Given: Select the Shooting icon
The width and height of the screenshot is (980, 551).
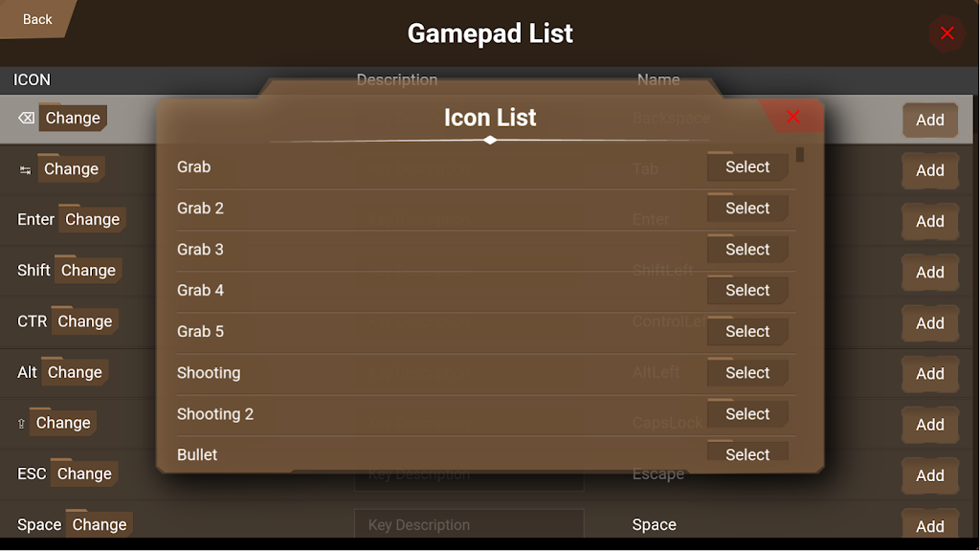Looking at the screenshot, I should [746, 373].
